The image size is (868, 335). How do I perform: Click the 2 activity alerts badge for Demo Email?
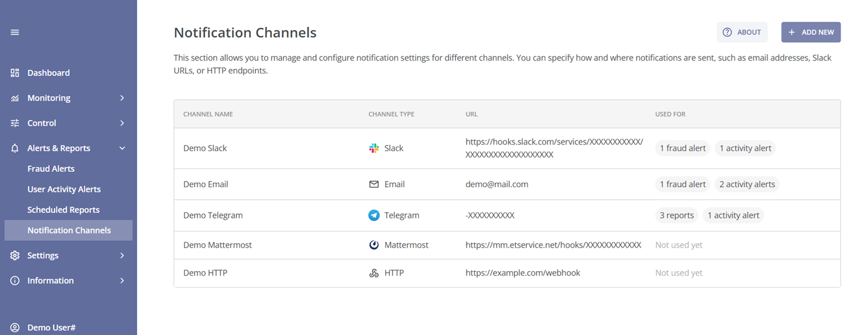point(747,184)
